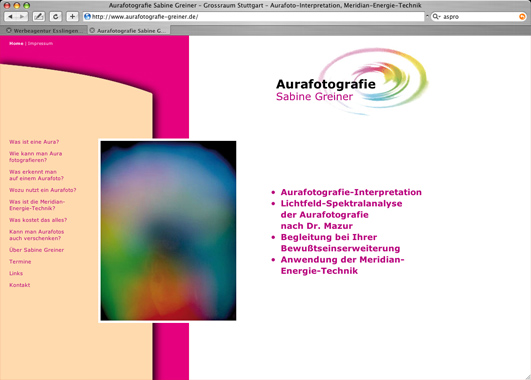This screenshot has width=531, height=380.
Task: Reload the page with the refresh icon
Action: pyautogui.click(x=56, y=16)
